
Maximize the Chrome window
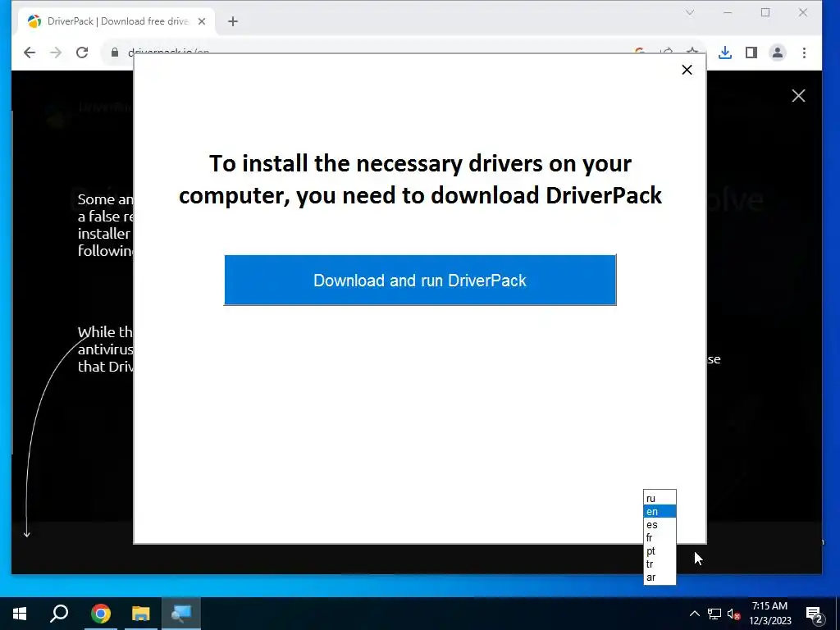point(765,12)
